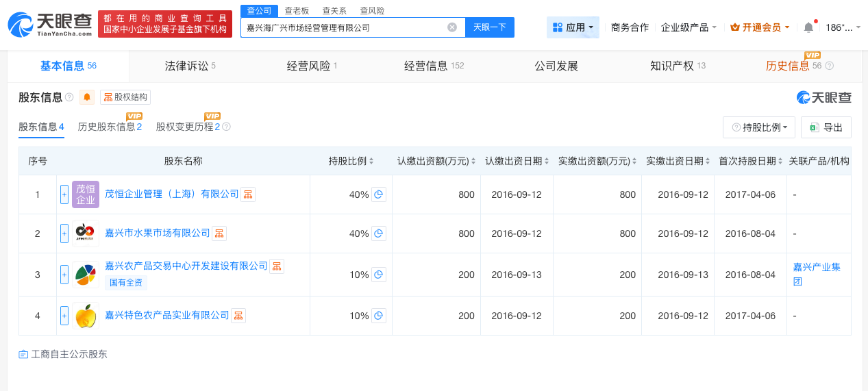Screen dimensions: 868x391
Task: Expand row 2 嘉兴市水果市场 shareholder details
Action: 64,234
